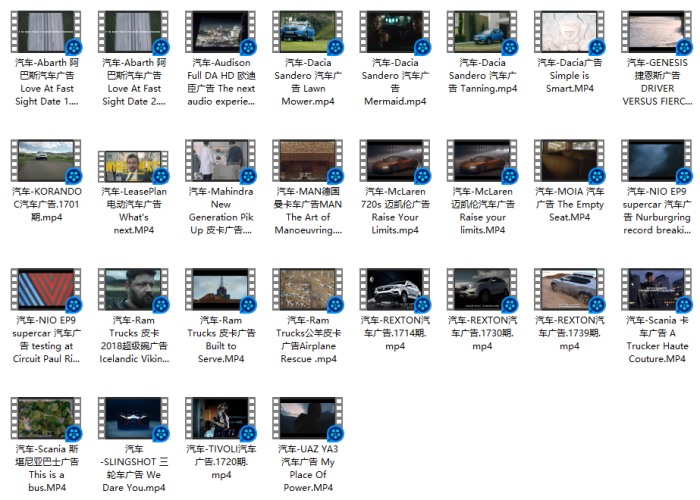
Task: Click the LeasePlan What's next.MP4 icon
Action: coord(133,167)
